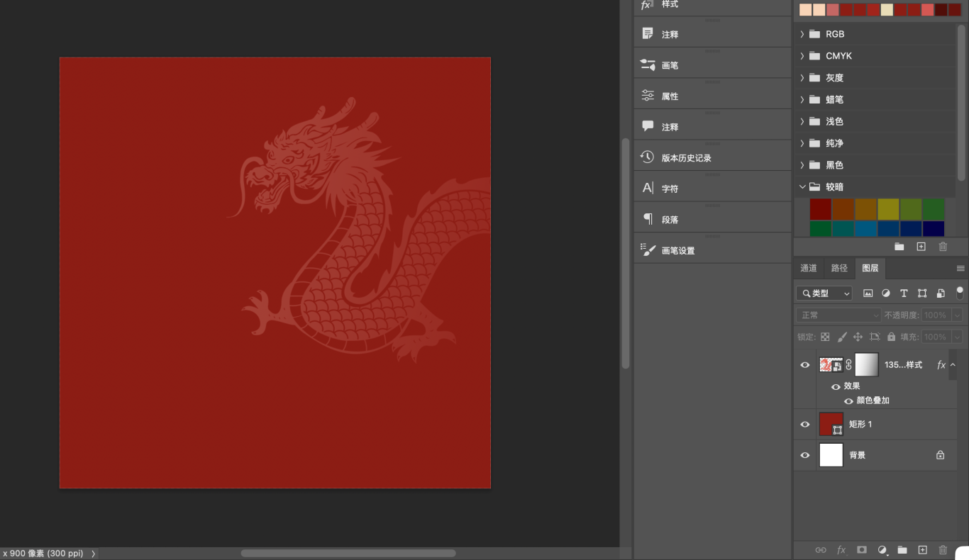This screenshot has width=969, height=560.
Task: Open the 版本历史记录 version history panel
Action: [x=647, y=157]
